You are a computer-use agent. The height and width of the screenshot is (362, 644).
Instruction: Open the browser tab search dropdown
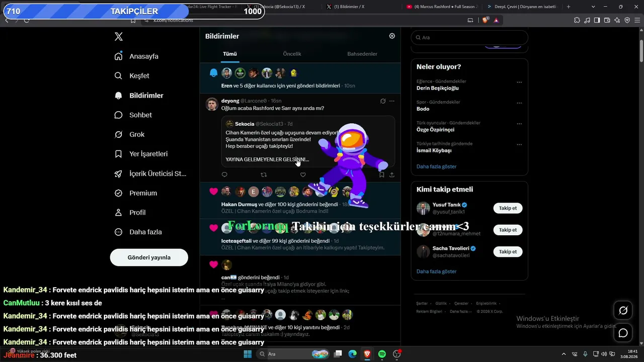click(x=593, y=7)
